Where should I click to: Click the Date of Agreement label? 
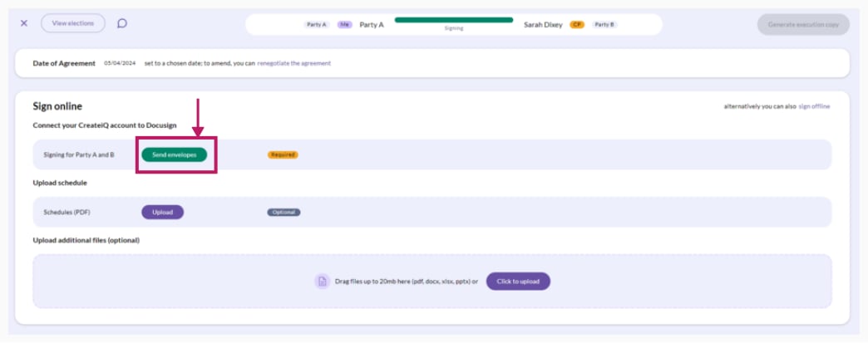coord(64,63)
